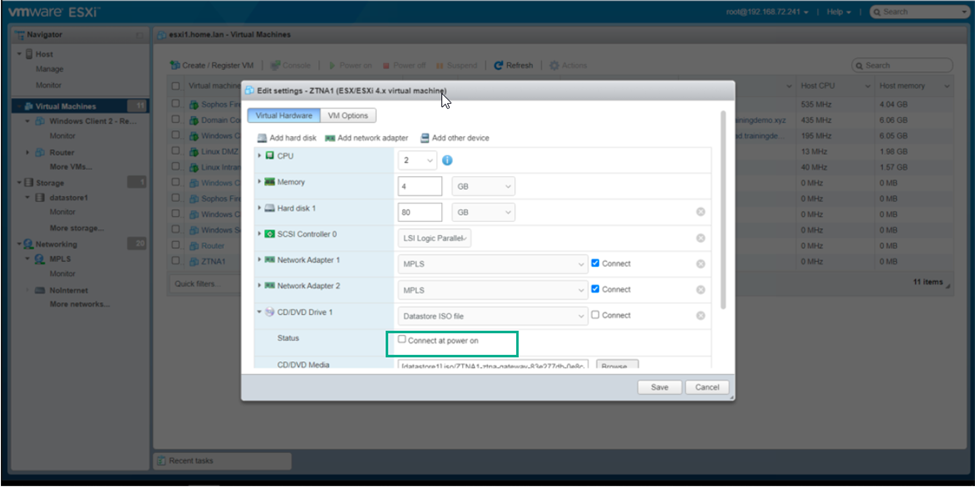This screenshot has height=487, width=975.
Task: Open More storage... in Navigator
Action: pyautogui.click(x=76, y=228)
